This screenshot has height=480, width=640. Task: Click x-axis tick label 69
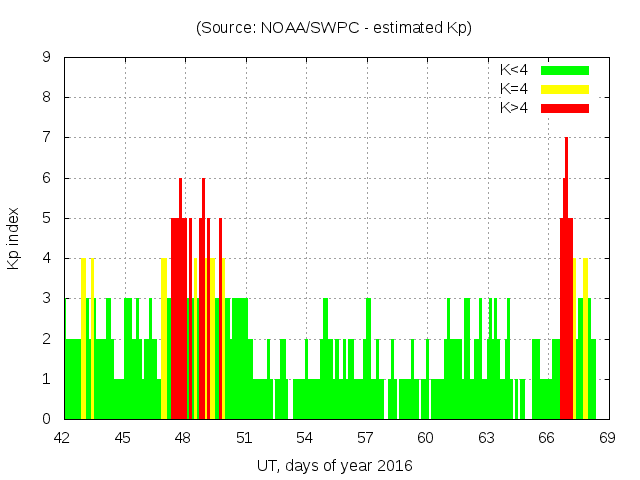(x=607, y=437)
